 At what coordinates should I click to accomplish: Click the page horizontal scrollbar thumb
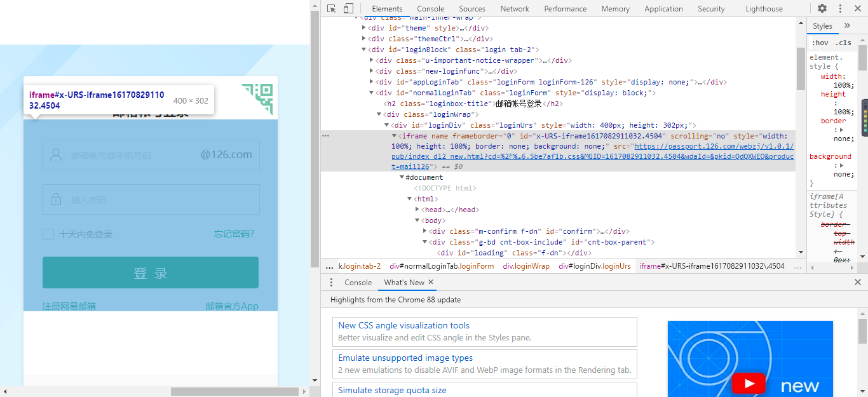click(x=234, y=392)
